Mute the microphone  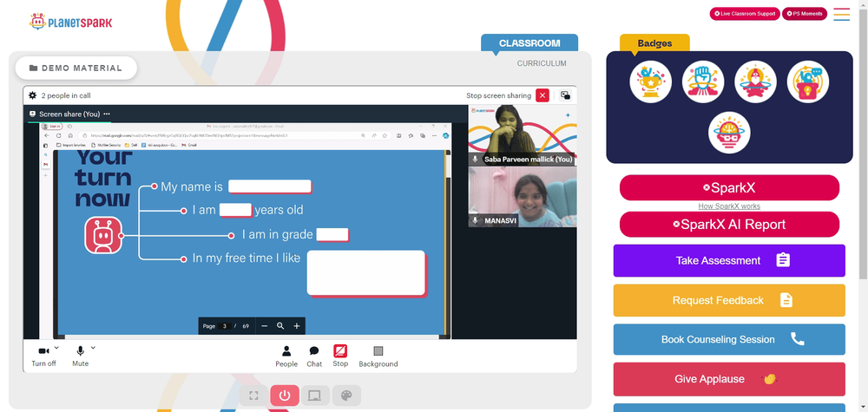[x=80, y=356]
